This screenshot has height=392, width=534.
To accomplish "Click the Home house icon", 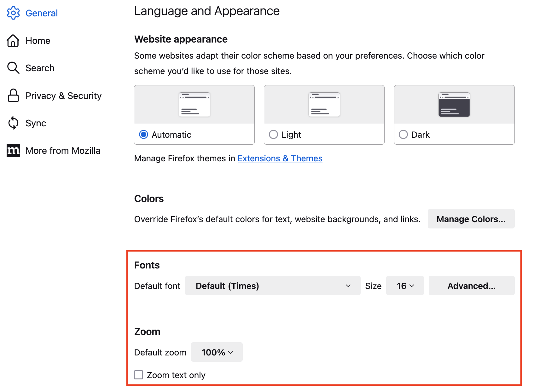I will pyautogui.click(x=13, y=41).
